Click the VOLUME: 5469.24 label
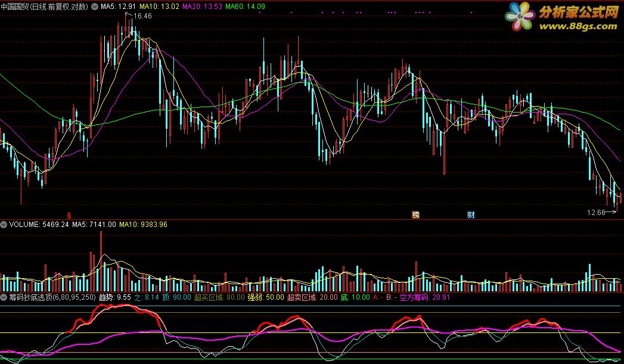This screenshot has height=364, width=624. 39,225
